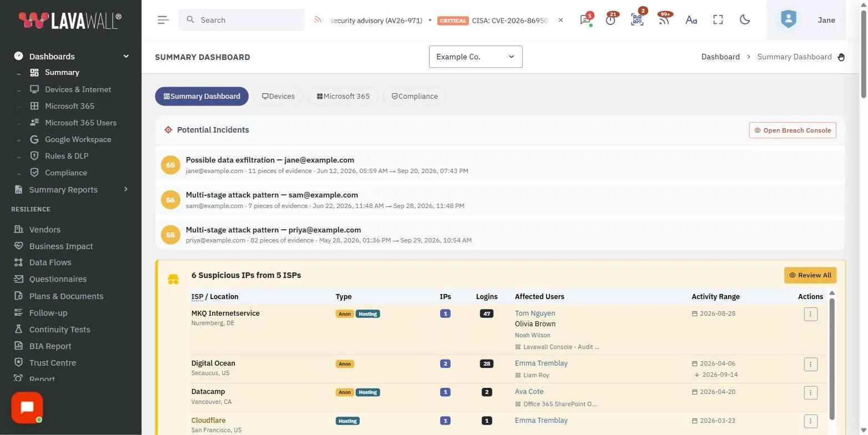Screen dimensions: 868x435
Task: Open the Multi-stage attack pattern priya@example.com incident
Action: coord(500,235)
